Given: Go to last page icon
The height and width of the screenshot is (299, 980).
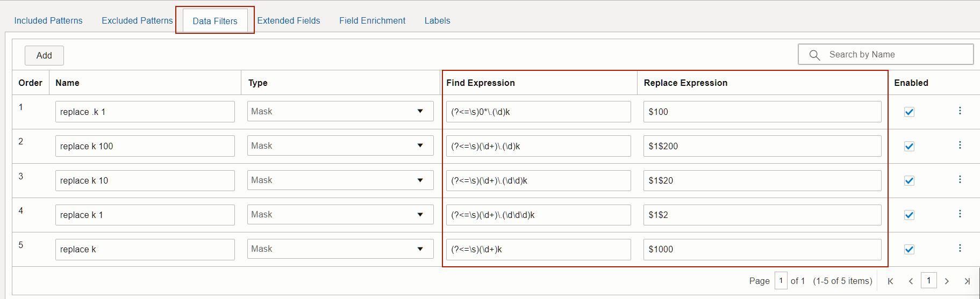Looking at the screenshot, I should (x=967, y=281).
